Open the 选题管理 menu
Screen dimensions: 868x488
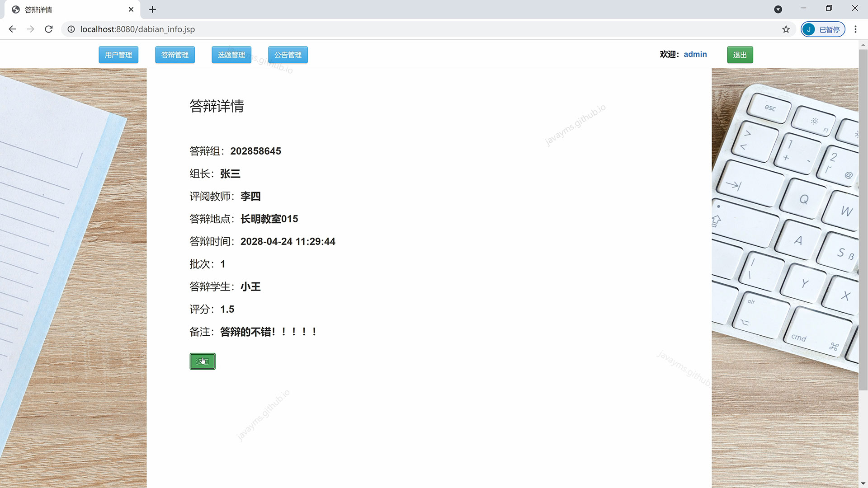231,55
